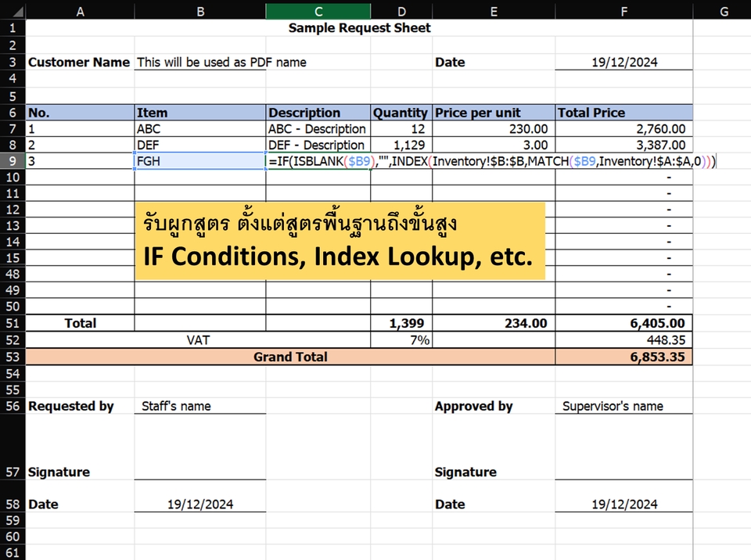Select highlighted column C header
Screen dimensions: 751x560
(x=318, y=11)
